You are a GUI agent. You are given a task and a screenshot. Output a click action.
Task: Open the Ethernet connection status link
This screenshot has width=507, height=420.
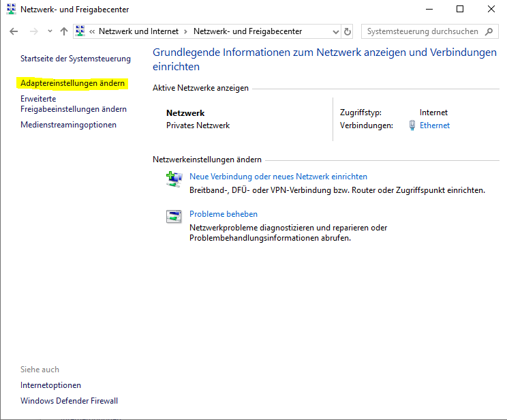(435, 125)
